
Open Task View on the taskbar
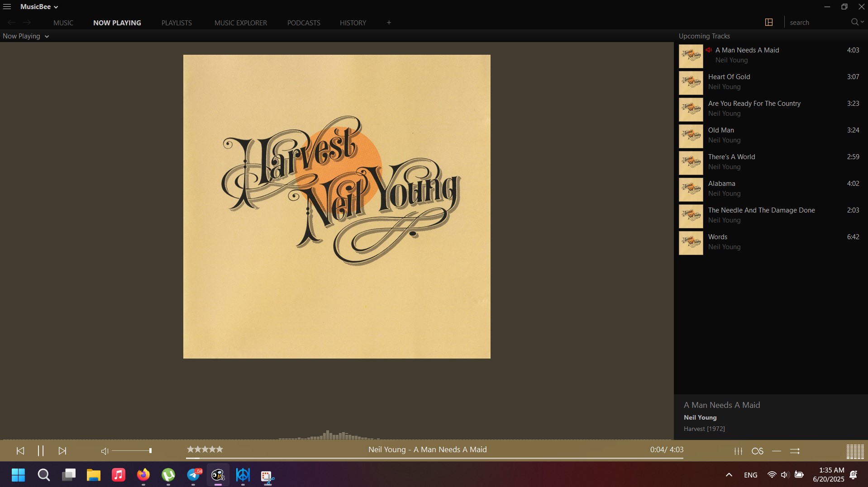(x=69, y=475)
